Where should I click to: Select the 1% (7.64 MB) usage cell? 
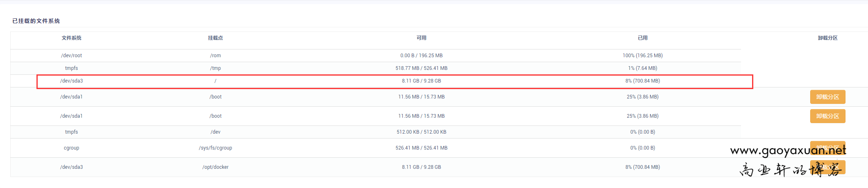[x=642, y=68]
